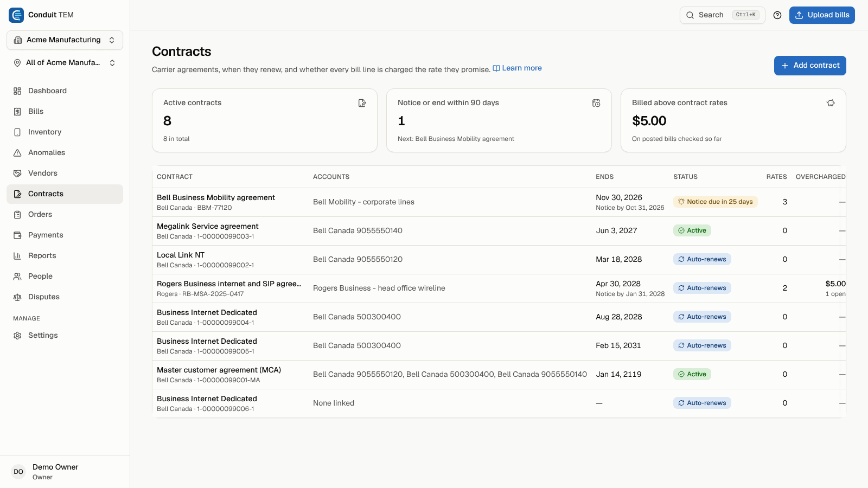The image size is (868, 488).
Task: Go to the Bills page
Action: [65, 112]
